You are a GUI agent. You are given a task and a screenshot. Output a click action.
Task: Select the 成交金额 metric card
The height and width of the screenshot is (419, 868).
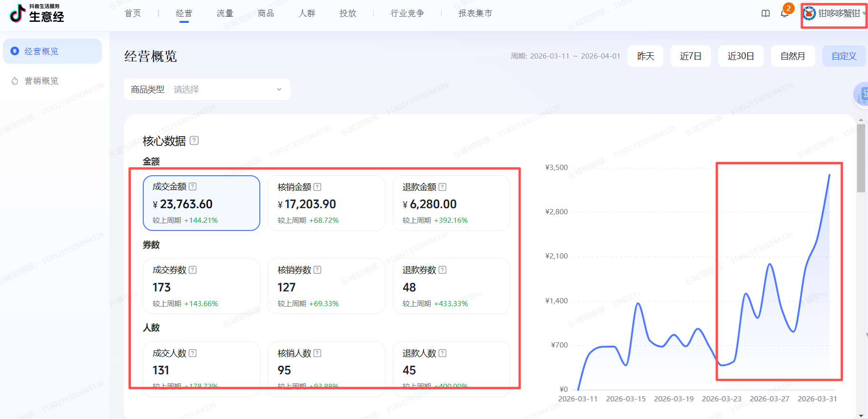pyautogui.click(x=201, y=203)
